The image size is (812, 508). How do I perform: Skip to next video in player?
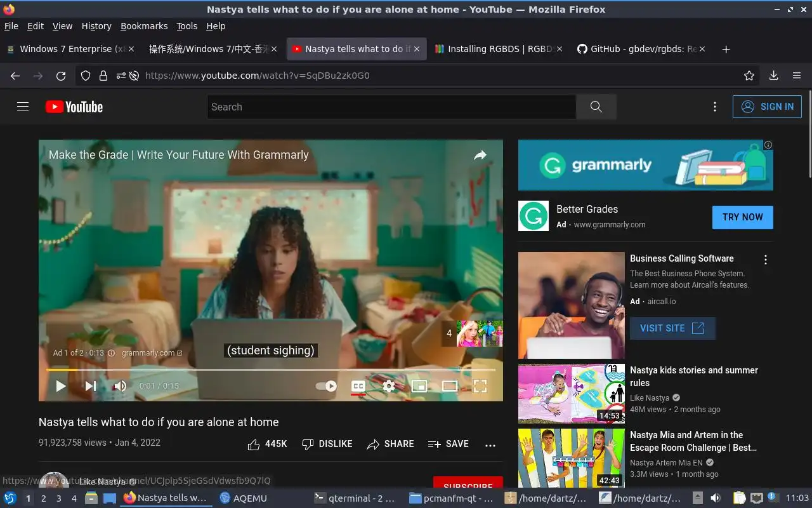tap(91, 385)
